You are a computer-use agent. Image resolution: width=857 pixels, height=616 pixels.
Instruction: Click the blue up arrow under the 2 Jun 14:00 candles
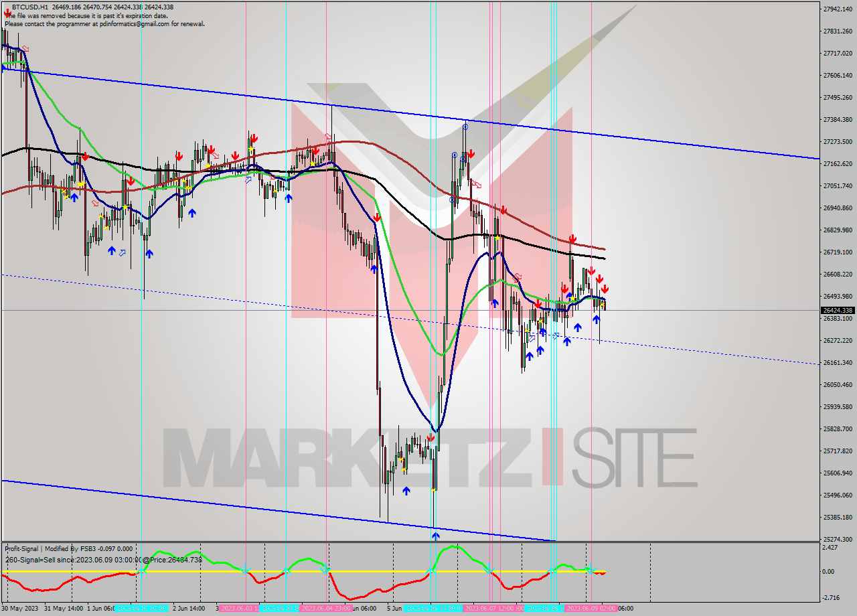(192, 214)
